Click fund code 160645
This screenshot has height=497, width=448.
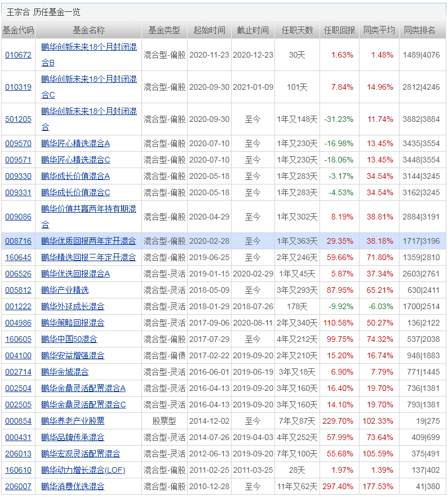coord(18,257)
